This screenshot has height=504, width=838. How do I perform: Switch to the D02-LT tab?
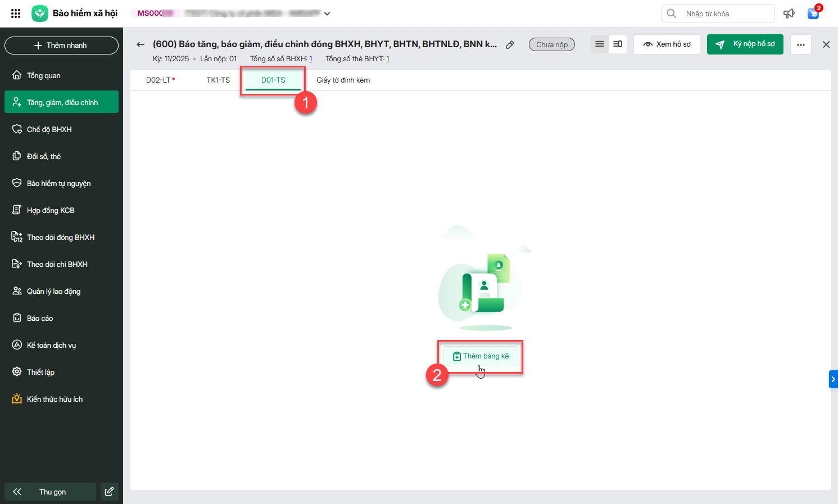pos(160,80)
